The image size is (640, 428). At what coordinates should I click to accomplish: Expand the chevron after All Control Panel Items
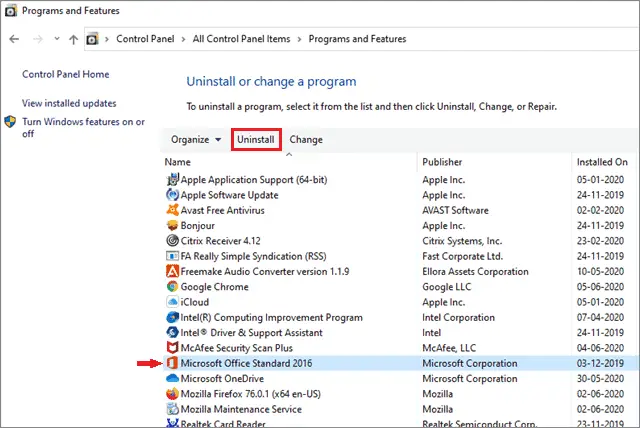coord(300,39)
